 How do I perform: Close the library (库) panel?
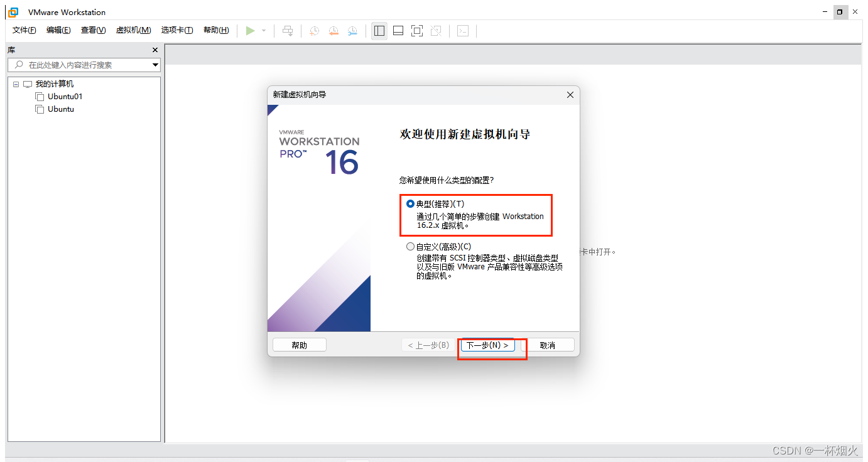click(155, 50)
